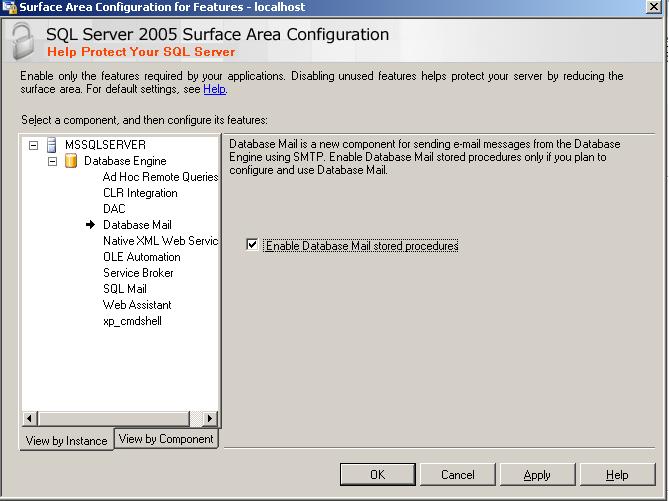Select Ad Hoc Remote Queries feature
This screenshot has width=669, height=501.
click(160, 177)
